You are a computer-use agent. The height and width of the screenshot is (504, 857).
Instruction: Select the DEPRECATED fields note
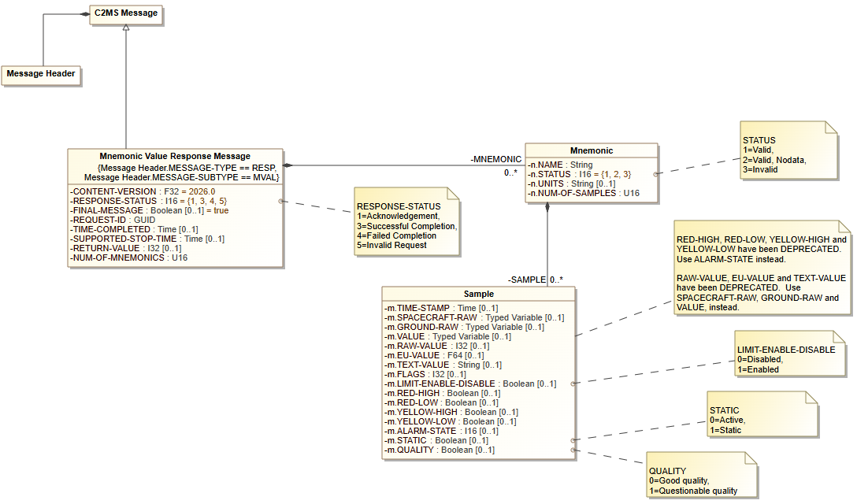click(762, 268)
